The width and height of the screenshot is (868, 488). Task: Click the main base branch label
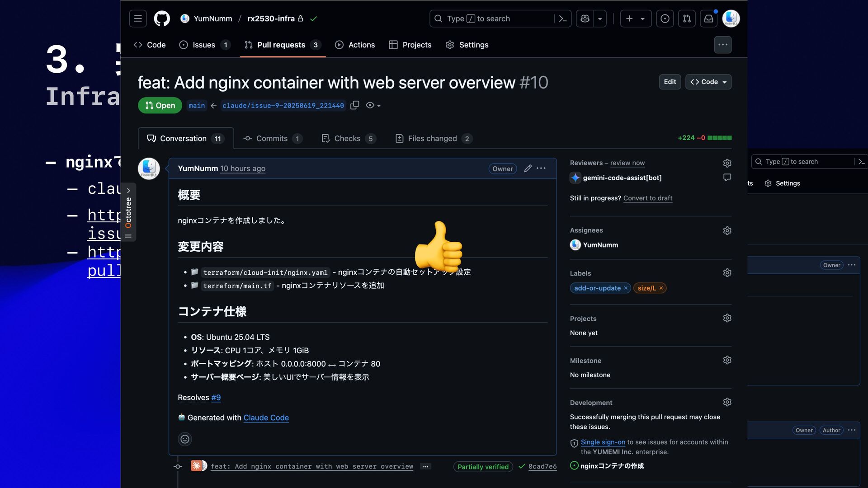click(197, 105)
